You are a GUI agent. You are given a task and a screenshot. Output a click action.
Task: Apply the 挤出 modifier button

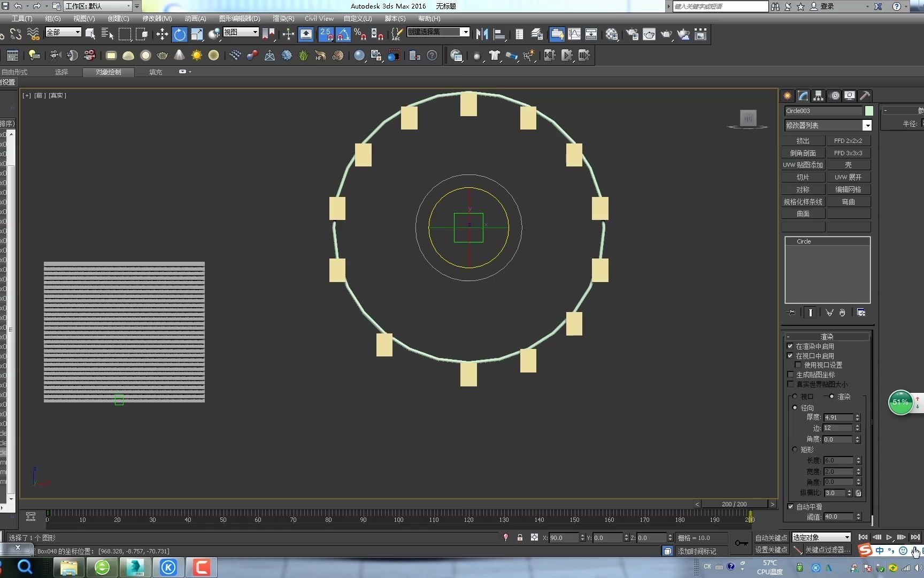pyautogui.click(x=803, y=141)
